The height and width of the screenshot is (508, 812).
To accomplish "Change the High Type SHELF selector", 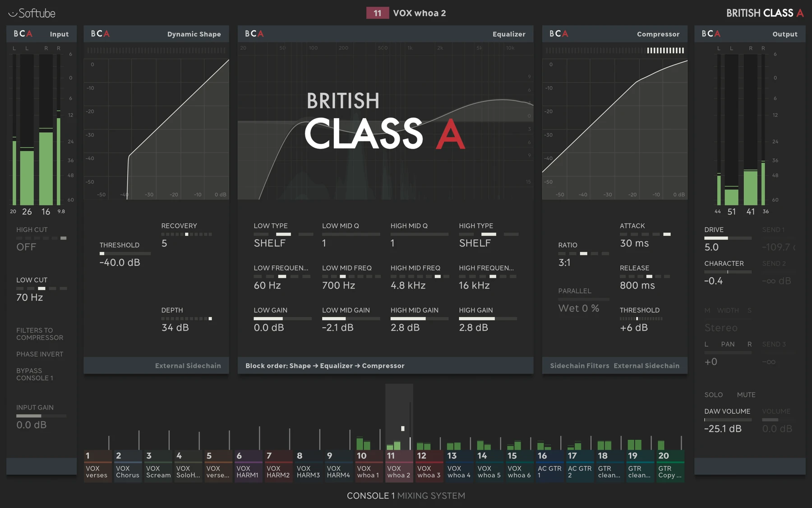I will pyautogui.click(x=489, y=234).
